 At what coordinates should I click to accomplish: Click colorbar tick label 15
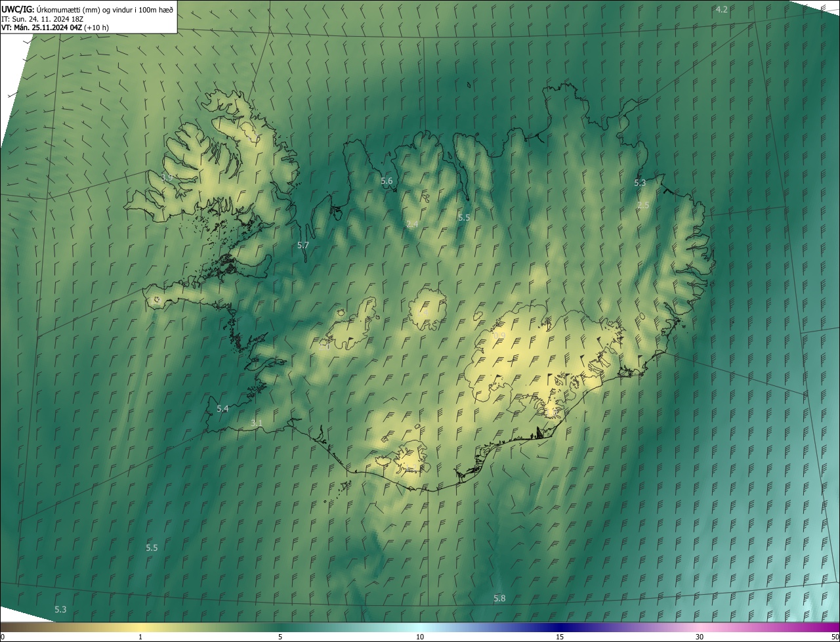click(x=560, y=637)
